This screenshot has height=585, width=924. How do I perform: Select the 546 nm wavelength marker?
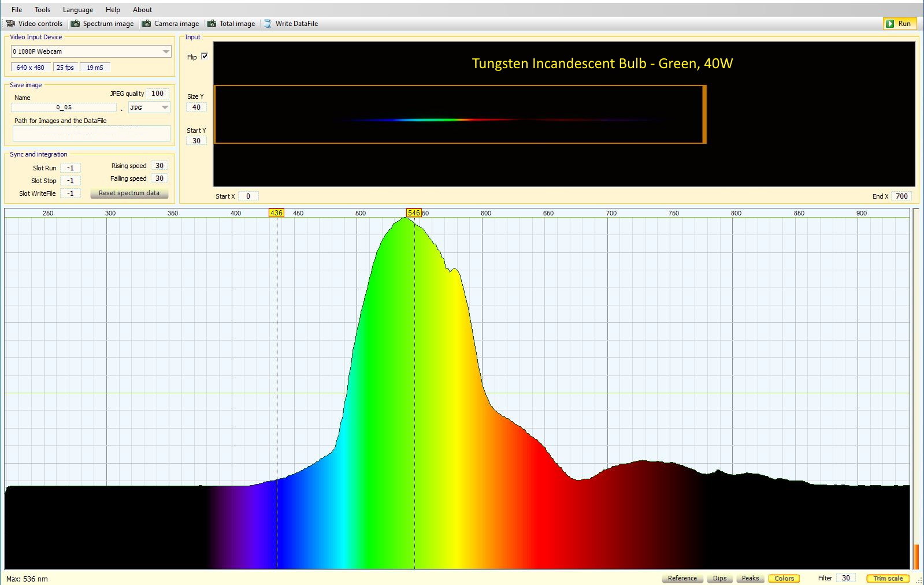click(414, 213)
